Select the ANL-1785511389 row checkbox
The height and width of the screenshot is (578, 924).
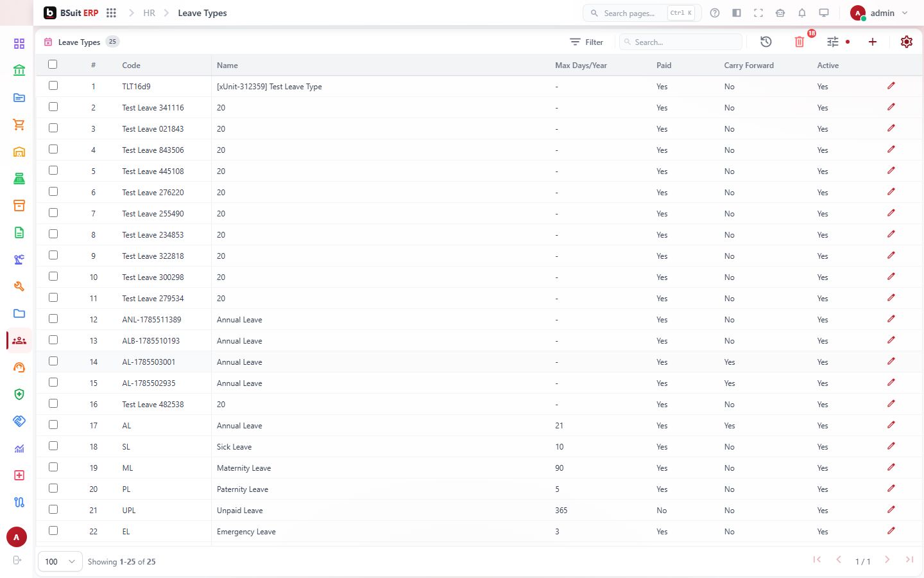(53, 319)
